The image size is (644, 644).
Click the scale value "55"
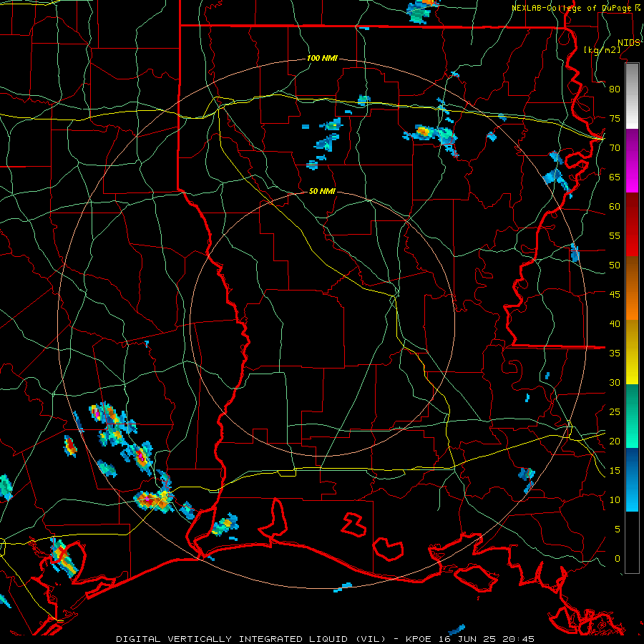(615, 235)
